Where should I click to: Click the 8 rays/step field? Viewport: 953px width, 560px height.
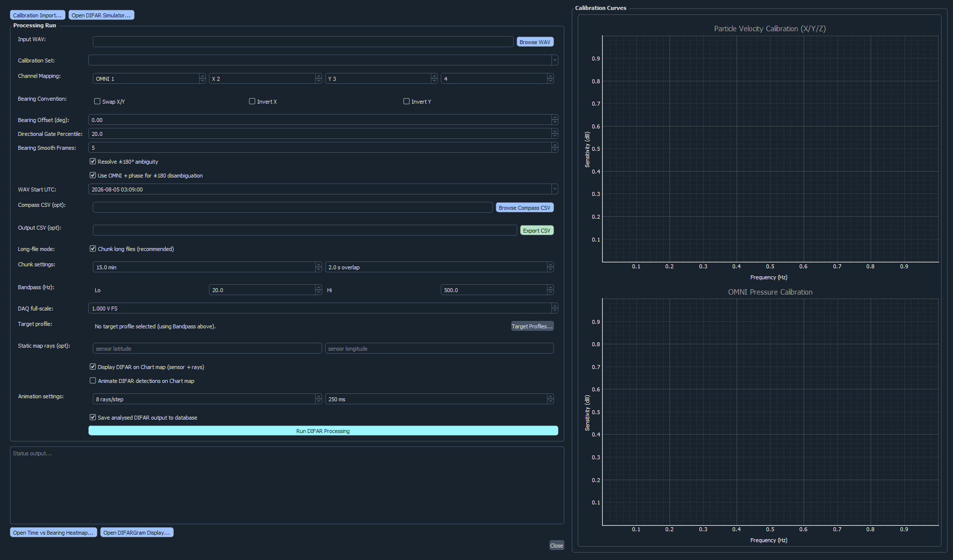[x=207, y=399]
